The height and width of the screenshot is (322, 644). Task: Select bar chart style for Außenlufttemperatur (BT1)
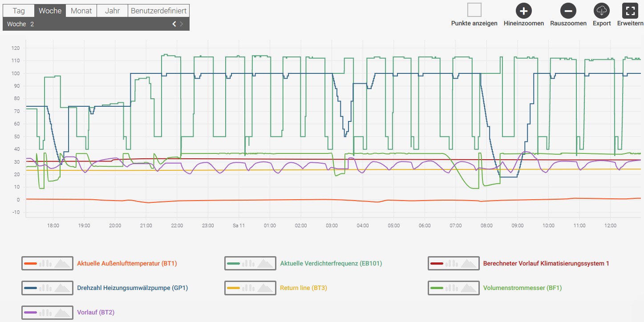click(45, 263)
